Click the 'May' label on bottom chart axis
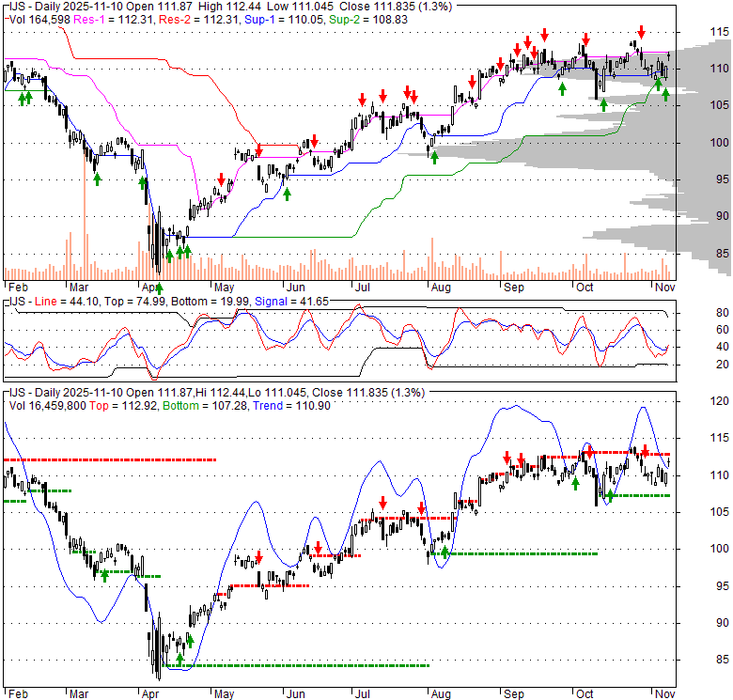The height and width of the screenshot is (700, 733). [224, 694]
